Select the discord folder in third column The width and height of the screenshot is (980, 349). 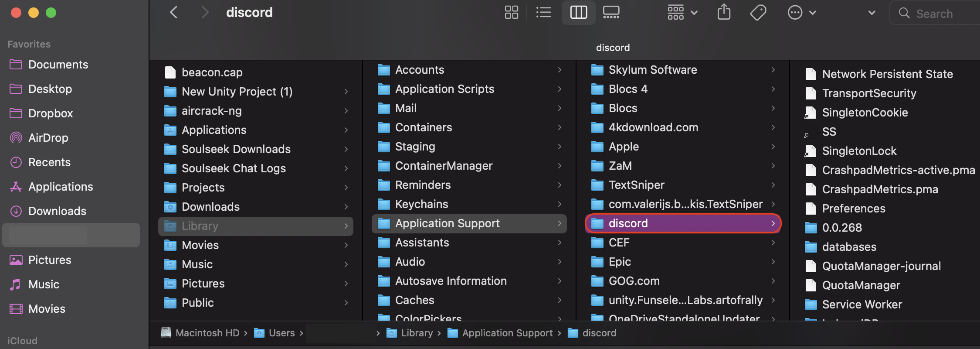tap(683, 223)
